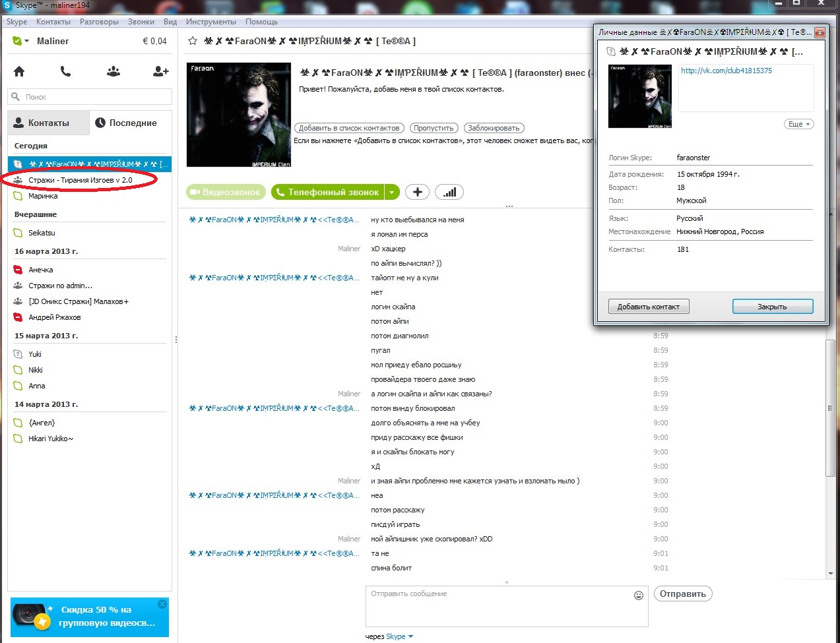Click the € 0,04 credit balance
The width and height of the screenshot is (840, 643).
(x=154, y=41)
